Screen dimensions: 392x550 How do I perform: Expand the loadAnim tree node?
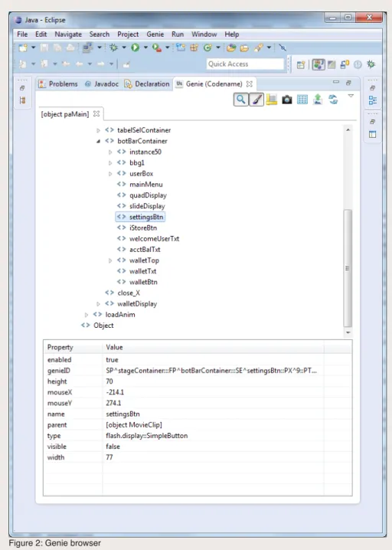click(x=87, y=315)
